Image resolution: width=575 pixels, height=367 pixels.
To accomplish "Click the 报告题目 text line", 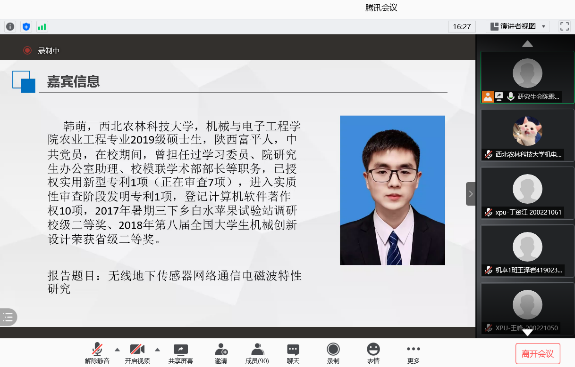I will point(175,282).
